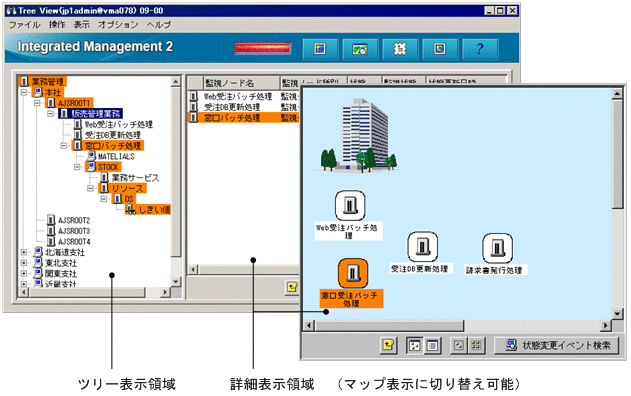Collapse the AJSROOT1 tree node

coord(37,103)
